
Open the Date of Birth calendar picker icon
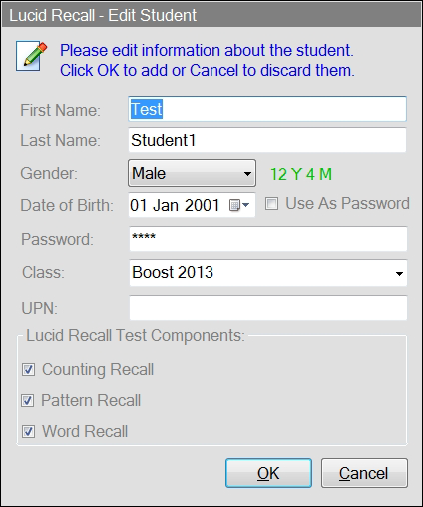(x=234, y=205)
